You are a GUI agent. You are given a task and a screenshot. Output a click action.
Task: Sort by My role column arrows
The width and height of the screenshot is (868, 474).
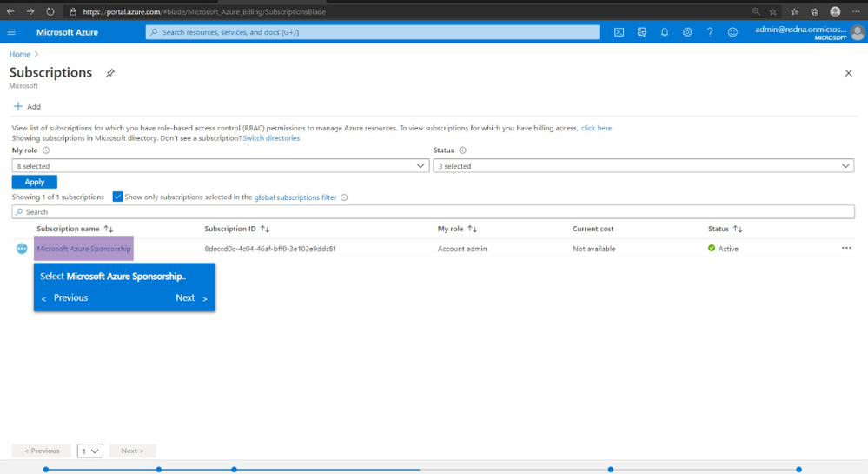(x=472, y=229)
